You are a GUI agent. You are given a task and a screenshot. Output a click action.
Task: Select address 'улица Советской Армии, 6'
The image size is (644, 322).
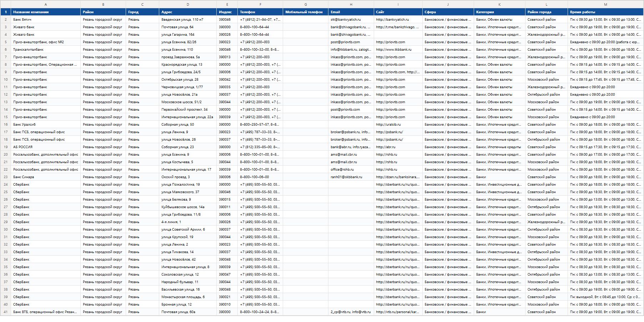click(188, 229)
